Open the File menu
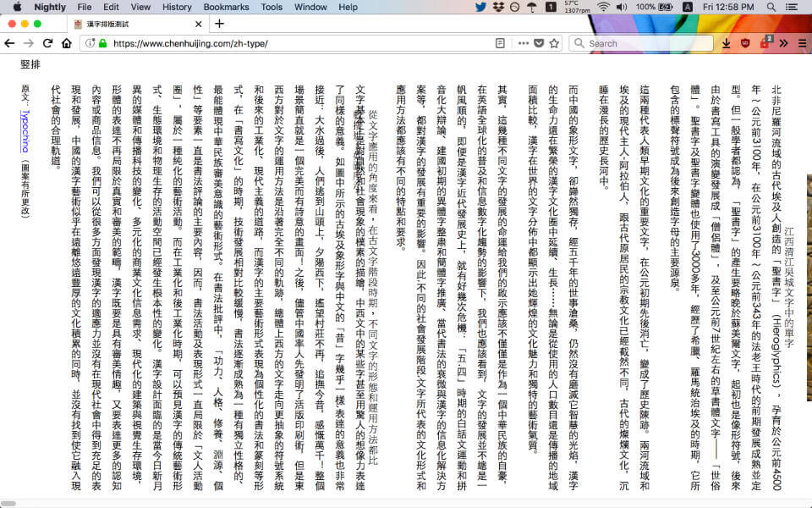 click(84, 8)
